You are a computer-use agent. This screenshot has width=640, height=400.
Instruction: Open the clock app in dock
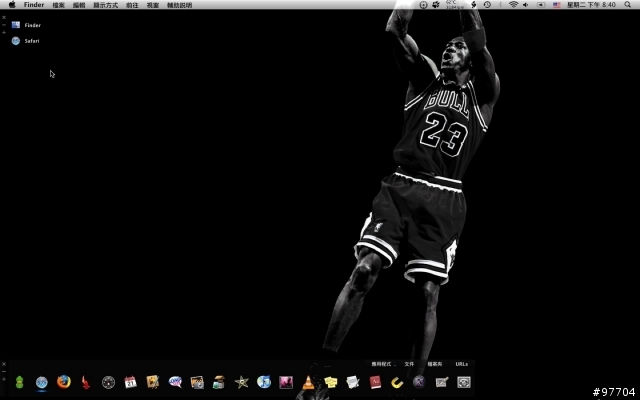pyautogui.click(x=108, y=381)
